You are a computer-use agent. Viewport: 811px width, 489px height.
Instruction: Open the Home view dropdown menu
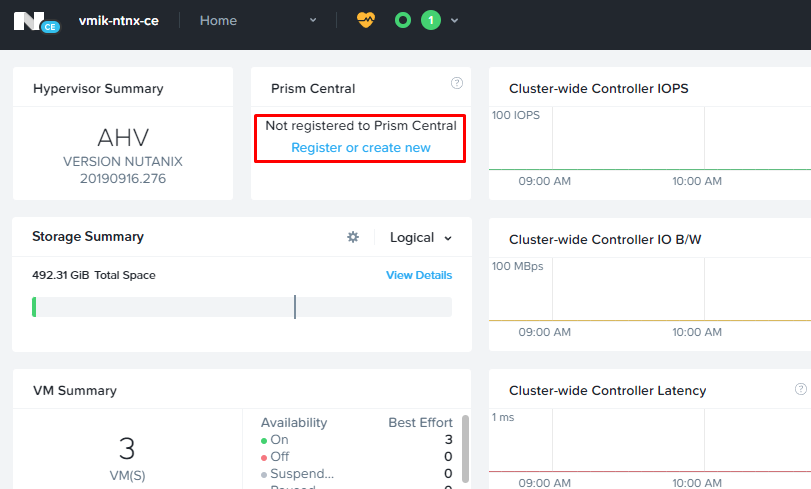258,20
